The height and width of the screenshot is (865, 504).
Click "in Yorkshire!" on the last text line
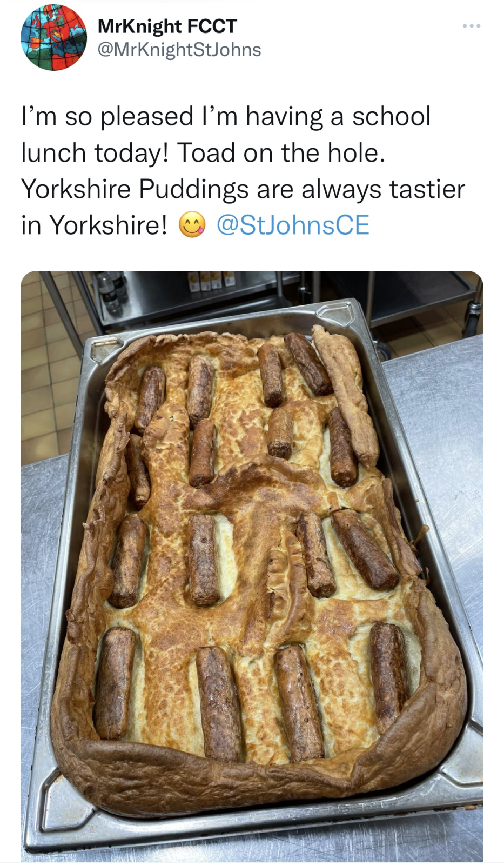coord(95,225)
